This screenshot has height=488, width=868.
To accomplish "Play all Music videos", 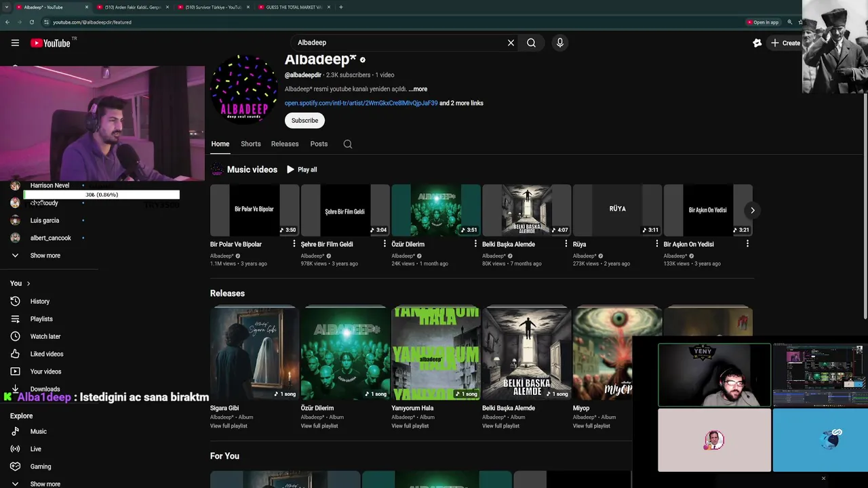I will click(x=302, y=169).
